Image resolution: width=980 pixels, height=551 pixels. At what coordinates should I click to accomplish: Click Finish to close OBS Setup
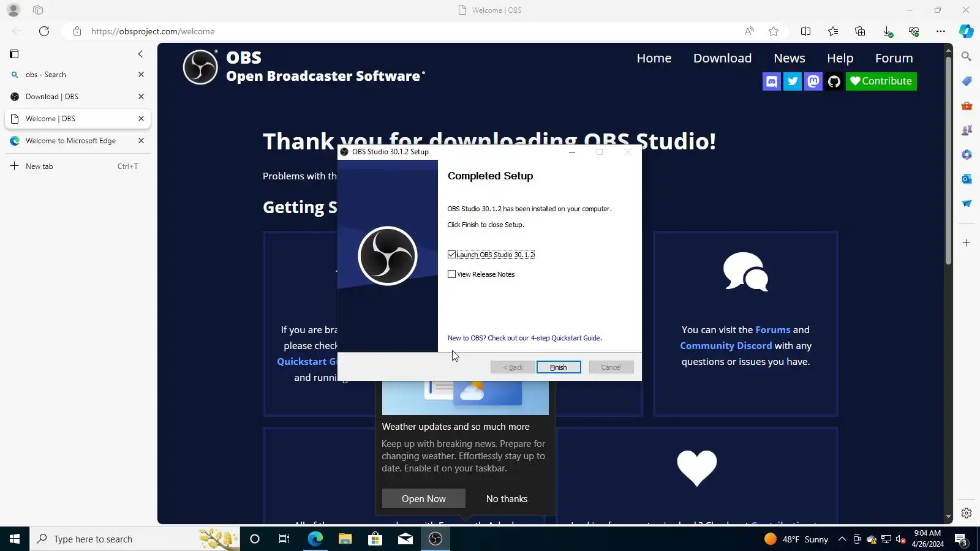559,367
